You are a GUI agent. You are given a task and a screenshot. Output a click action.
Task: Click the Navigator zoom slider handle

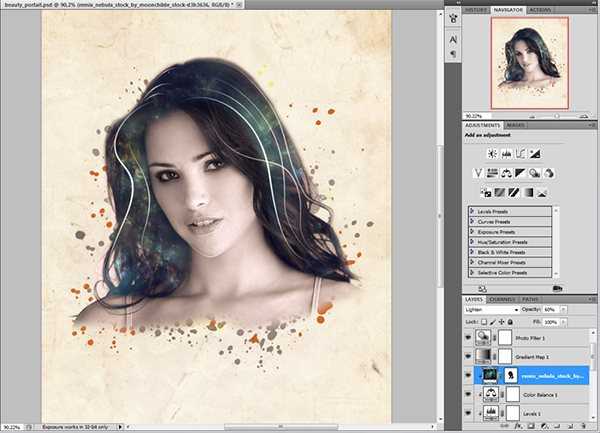click(558, 116)
